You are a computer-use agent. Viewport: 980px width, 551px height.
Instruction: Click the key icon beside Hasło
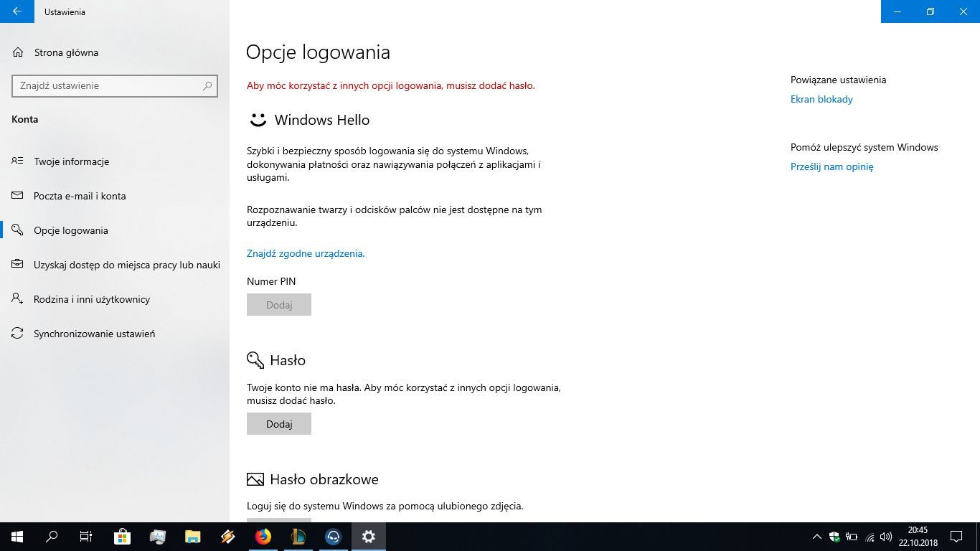pos(255,360)
